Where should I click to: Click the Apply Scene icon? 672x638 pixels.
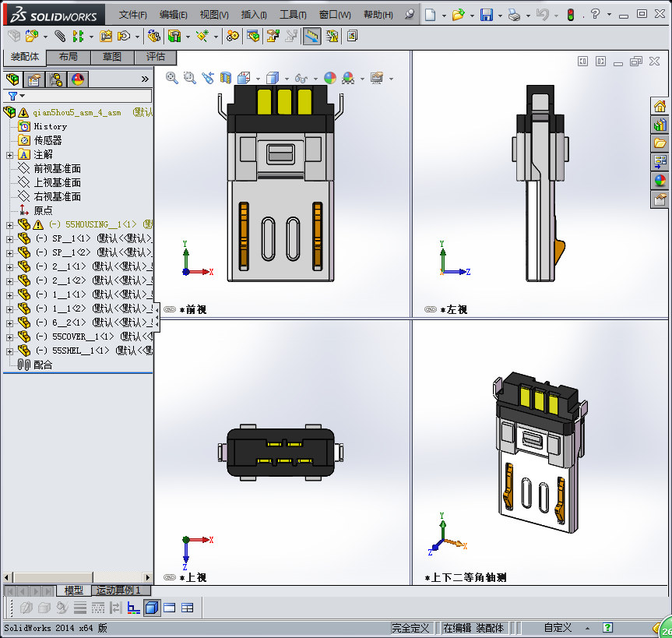tap(348, 78)
